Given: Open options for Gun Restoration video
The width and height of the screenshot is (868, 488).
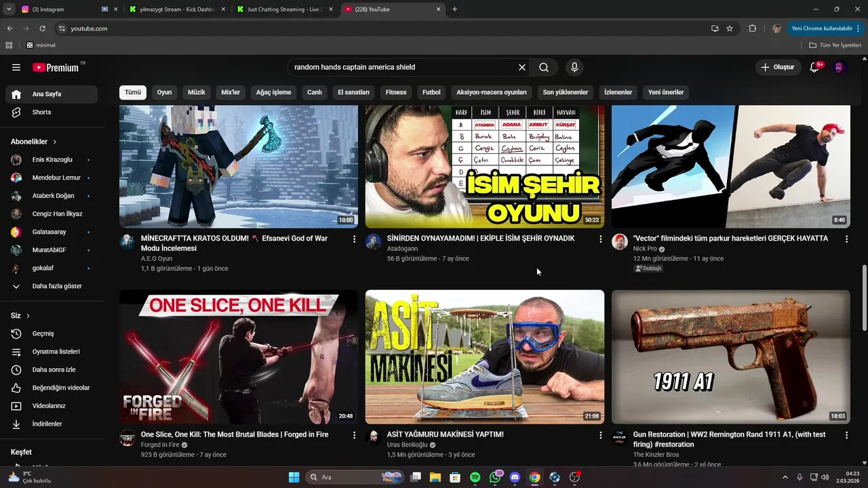Looking at the screenshot, I should coord(846,435).
